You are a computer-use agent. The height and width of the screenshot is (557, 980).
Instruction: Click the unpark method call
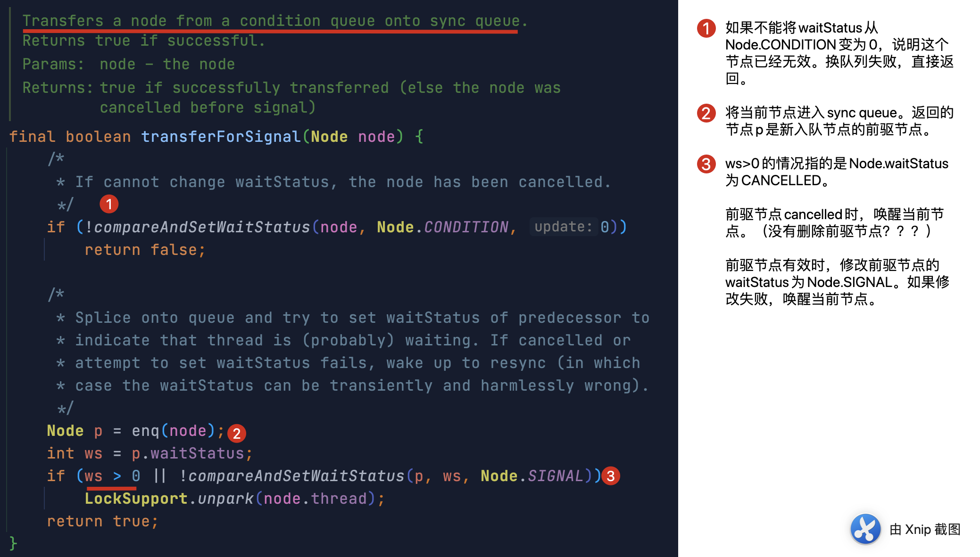[225, 499]
